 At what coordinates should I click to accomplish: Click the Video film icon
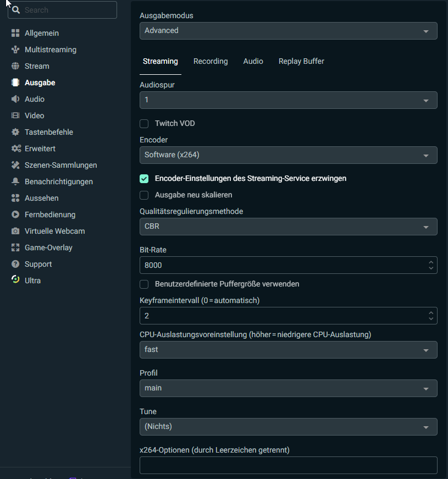point(15,116)
